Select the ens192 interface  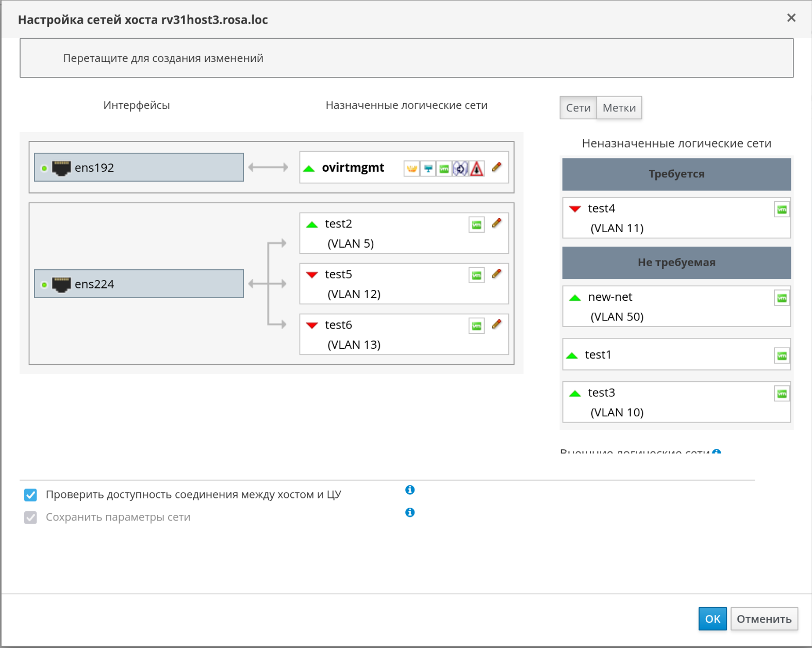pyautogui.click(x=139, y=168)
